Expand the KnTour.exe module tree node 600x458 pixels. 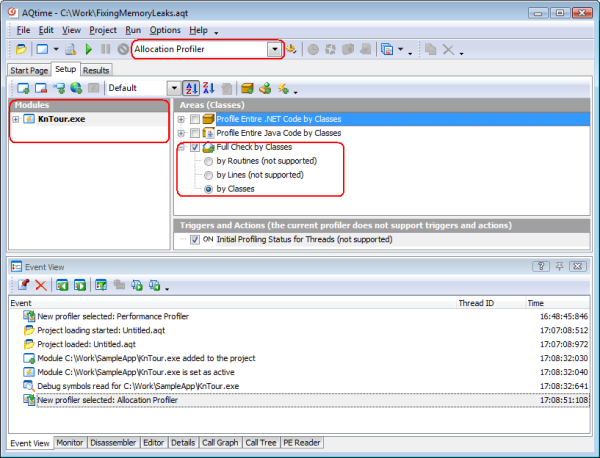(16, 119)
